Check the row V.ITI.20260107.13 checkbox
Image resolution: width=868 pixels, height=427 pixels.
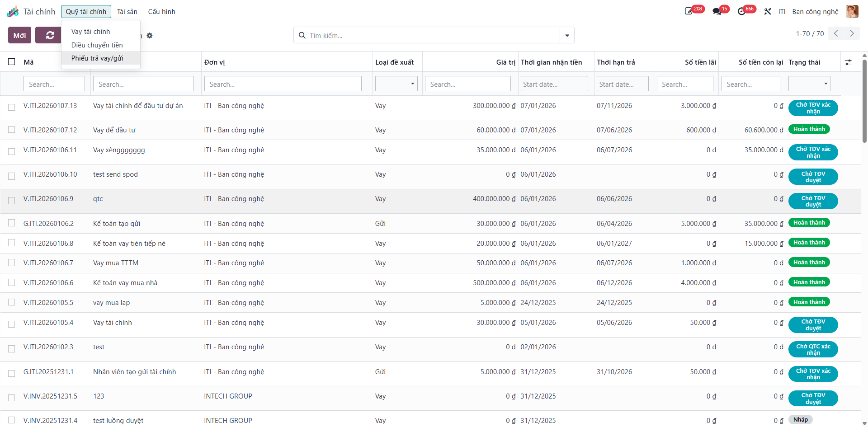click(12, 107)
